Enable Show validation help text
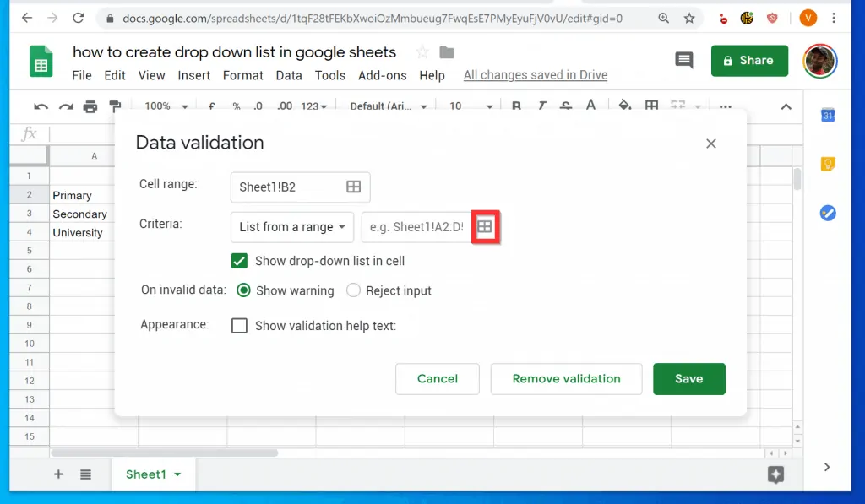865x504 pixels. pos(239,325)
